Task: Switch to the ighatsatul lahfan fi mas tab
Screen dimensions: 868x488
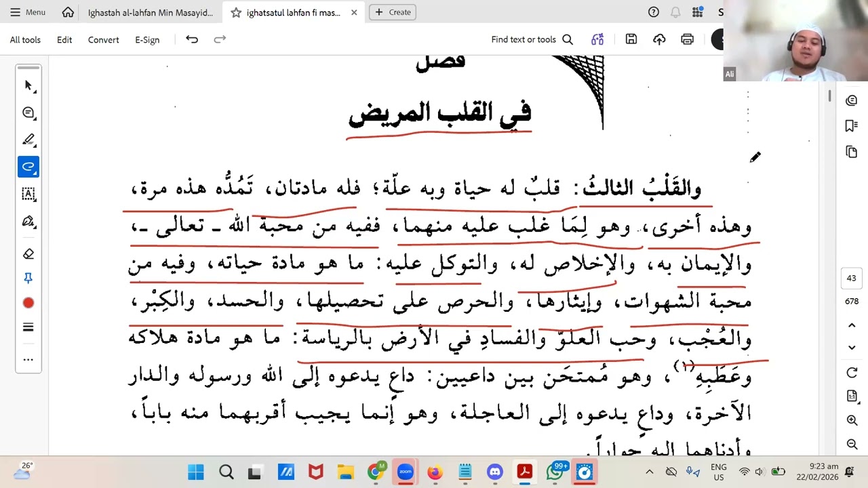Action: (294, 12)
